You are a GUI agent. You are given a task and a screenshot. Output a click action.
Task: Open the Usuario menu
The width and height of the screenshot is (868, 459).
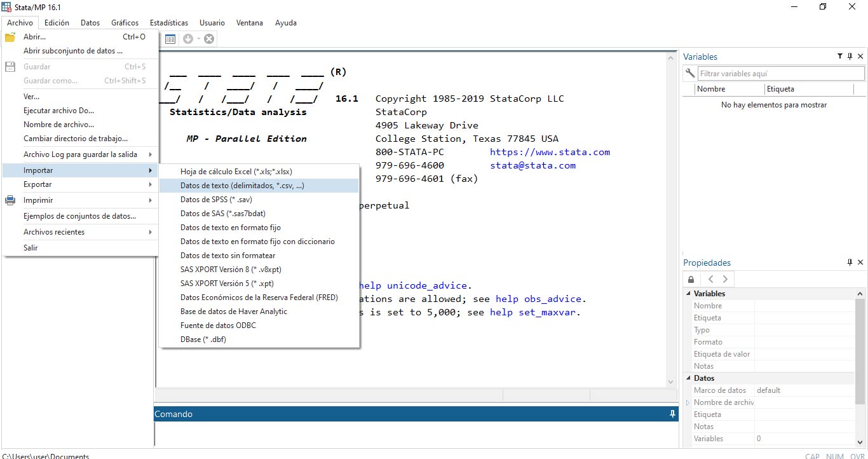[212, 22]
